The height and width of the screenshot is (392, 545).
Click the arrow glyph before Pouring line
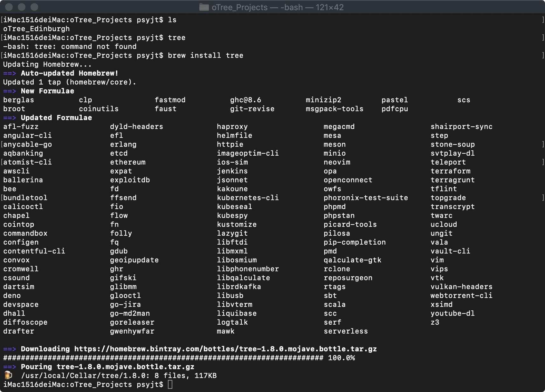[10, 367]
